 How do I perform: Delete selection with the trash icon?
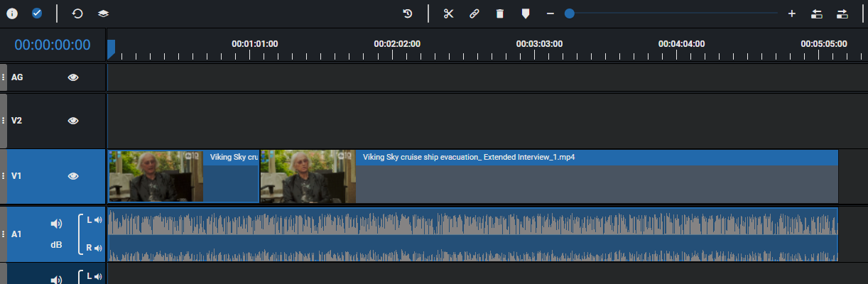(x=499, y=13)
